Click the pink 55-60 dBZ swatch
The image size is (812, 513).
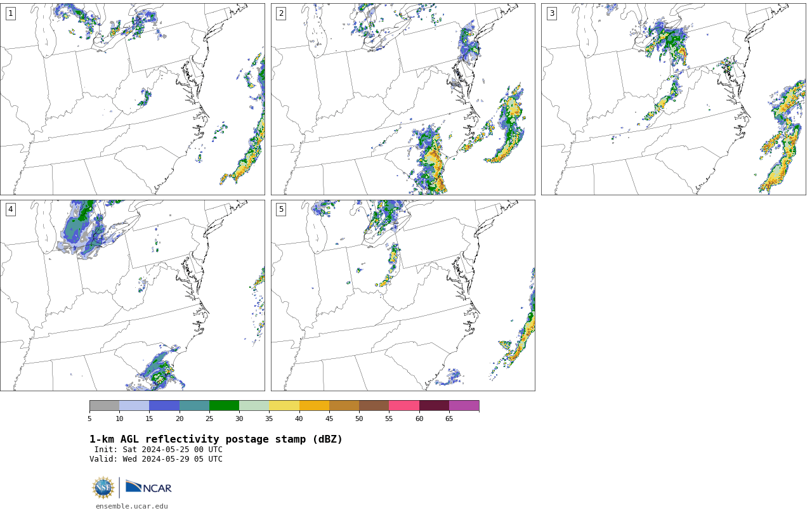point(404,406)
